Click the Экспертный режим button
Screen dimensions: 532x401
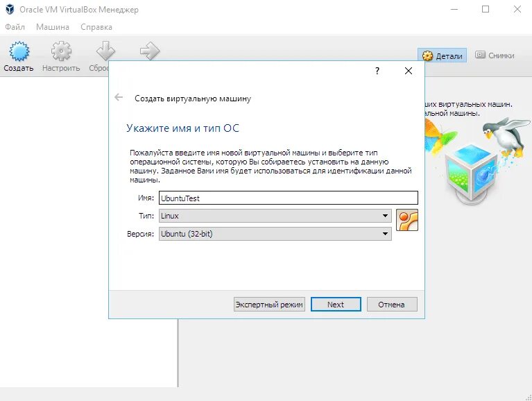[x=269, y=305]
